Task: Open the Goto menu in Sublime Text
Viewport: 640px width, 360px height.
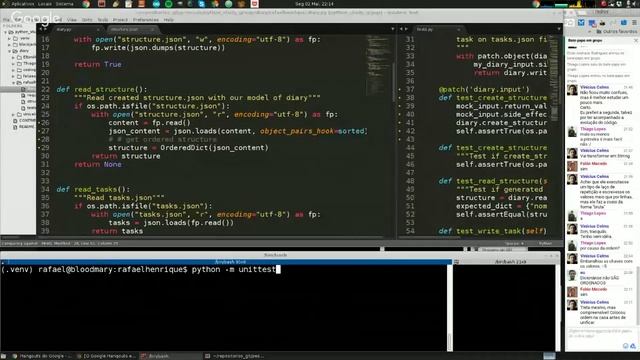Action: pyautogui.click(x=87, y=20)
